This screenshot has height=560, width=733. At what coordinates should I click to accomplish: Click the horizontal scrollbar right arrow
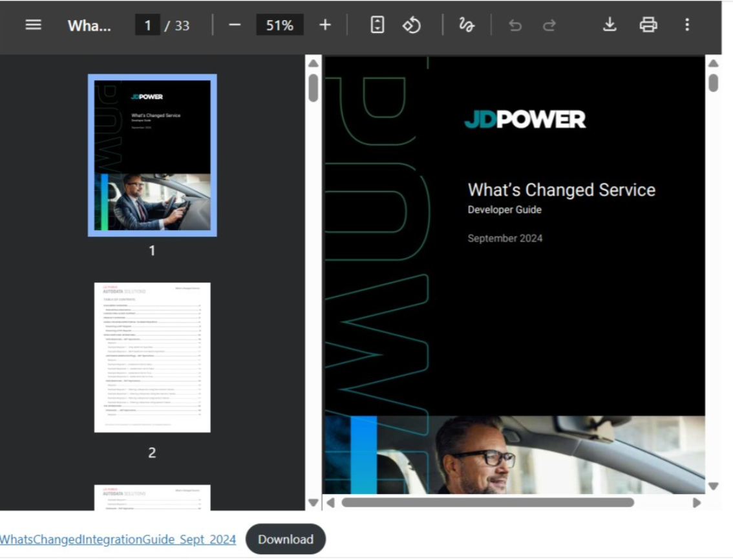(x=696, y=502)
